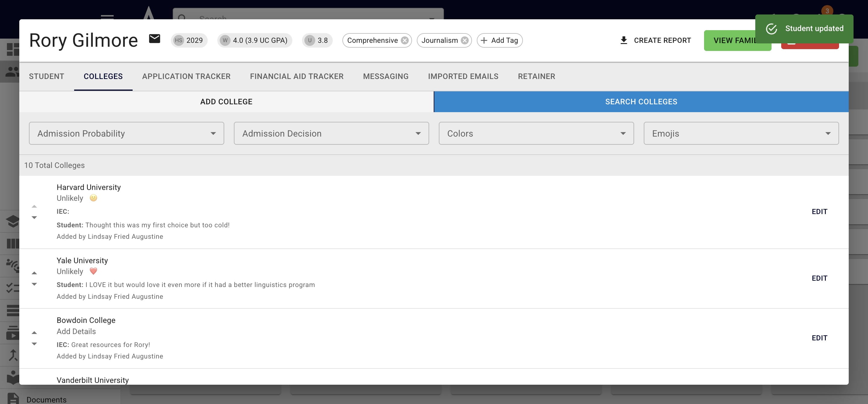Click the merge arrows icon in background sidebar
Viewport: 868px width, 404px height.
click(13, 355)
